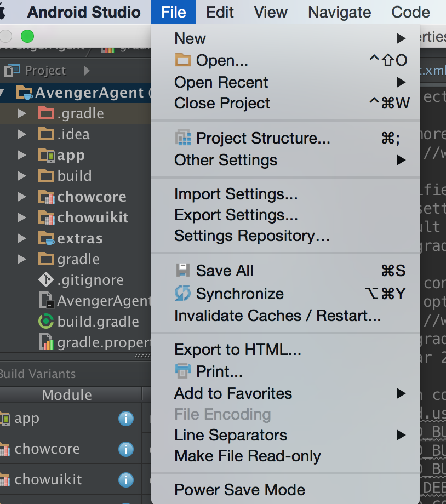The image size is (446, 504).
Task: Click the extras folder icon
Action: 46,238
